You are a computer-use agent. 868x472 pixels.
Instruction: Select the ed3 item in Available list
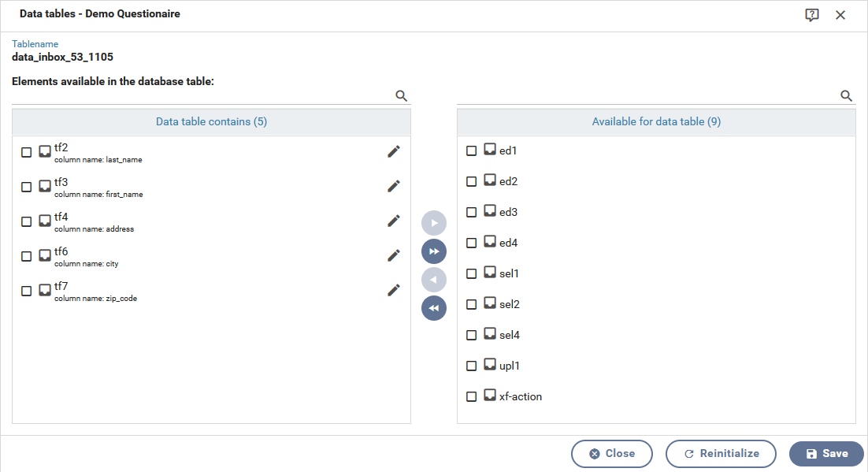508,212
